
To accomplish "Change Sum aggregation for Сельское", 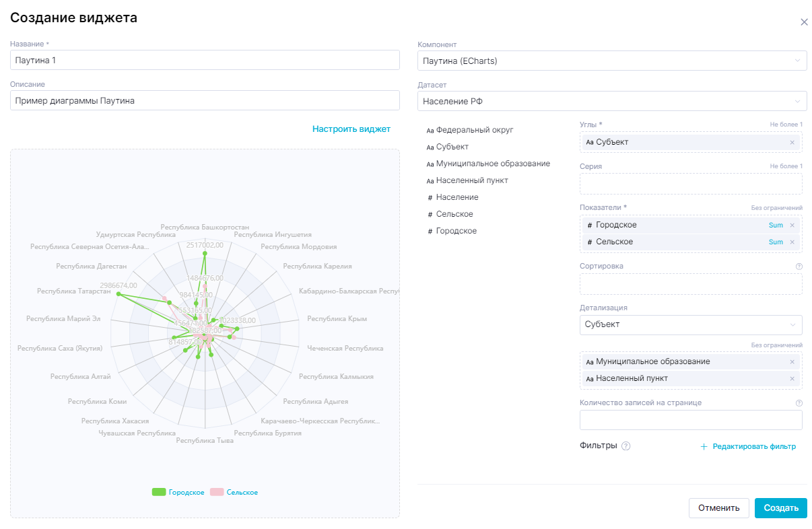I will coord(776,242).
